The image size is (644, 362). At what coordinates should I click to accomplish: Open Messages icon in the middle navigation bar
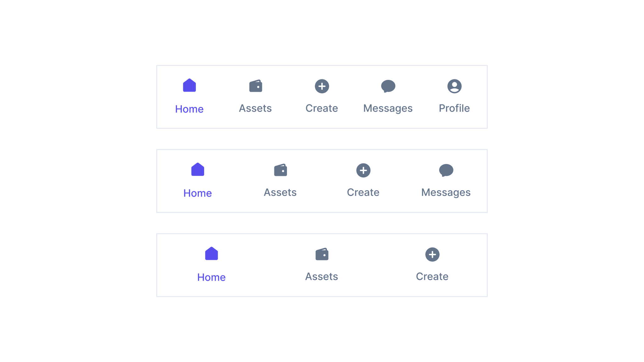(x=446, y=170)
